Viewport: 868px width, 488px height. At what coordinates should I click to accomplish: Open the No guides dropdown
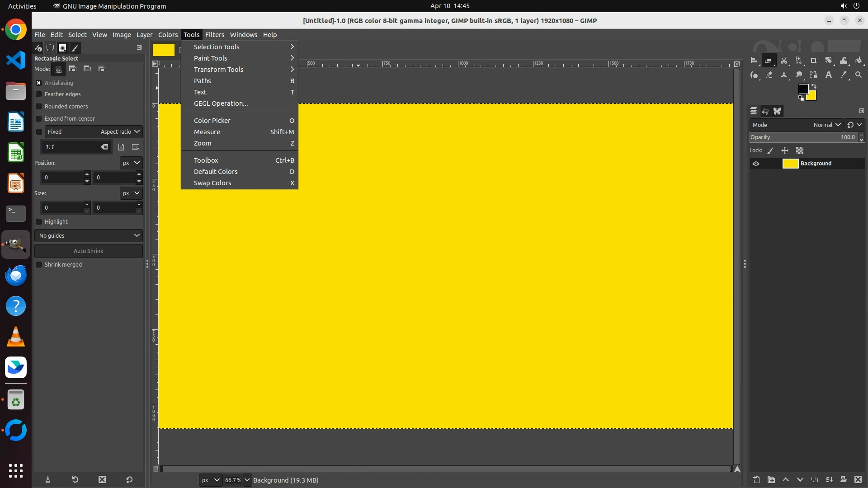[x=89, y=236]
